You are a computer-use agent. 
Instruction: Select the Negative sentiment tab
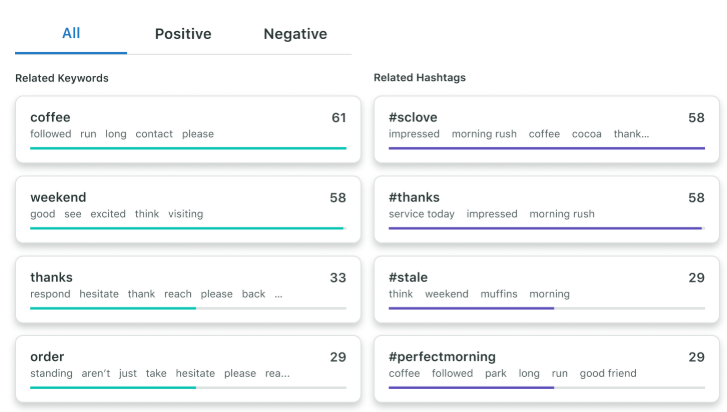click(x=295, y=34)
